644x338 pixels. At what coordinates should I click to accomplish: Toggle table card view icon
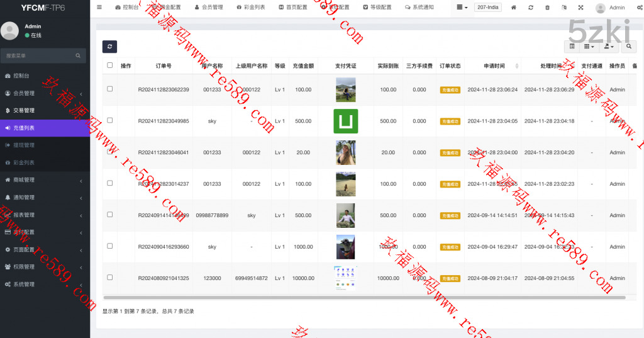pos(572,47)
